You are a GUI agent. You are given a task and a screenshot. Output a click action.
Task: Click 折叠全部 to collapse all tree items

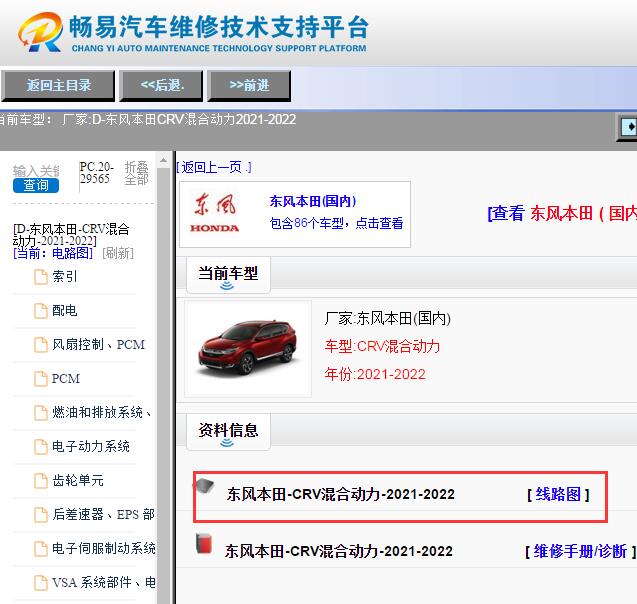point(136,173)
